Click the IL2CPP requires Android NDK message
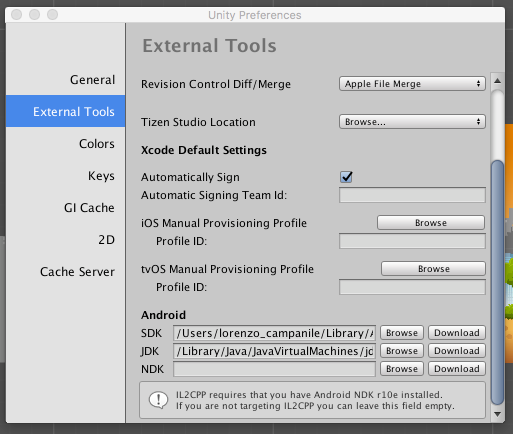The width and height of the screenshot is (513, 434). (315, 400)
